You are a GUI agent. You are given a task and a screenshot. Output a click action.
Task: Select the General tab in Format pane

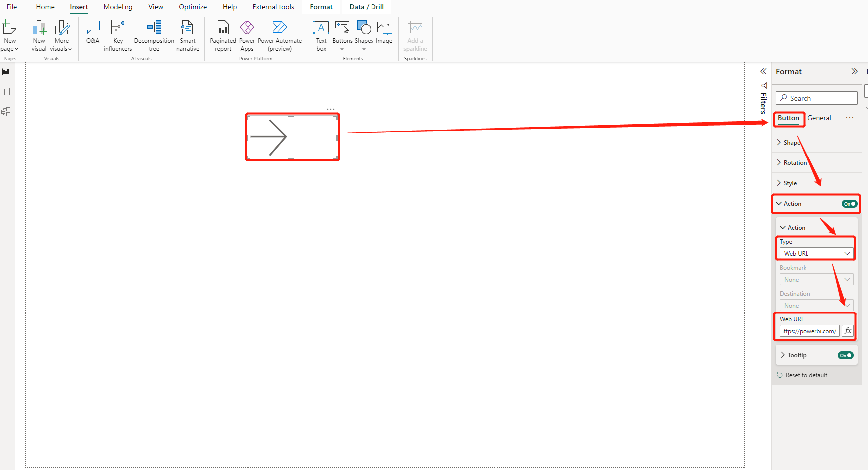(x=819, y=118)
